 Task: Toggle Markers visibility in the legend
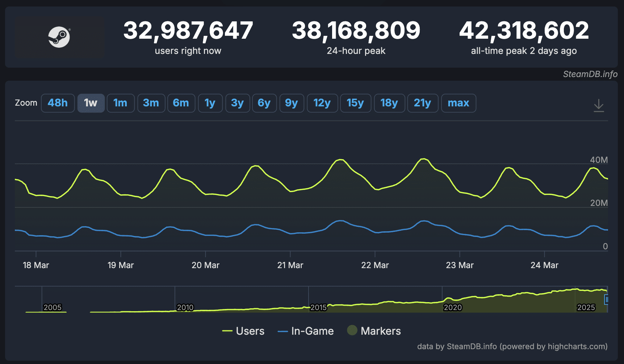click(374, 331)
